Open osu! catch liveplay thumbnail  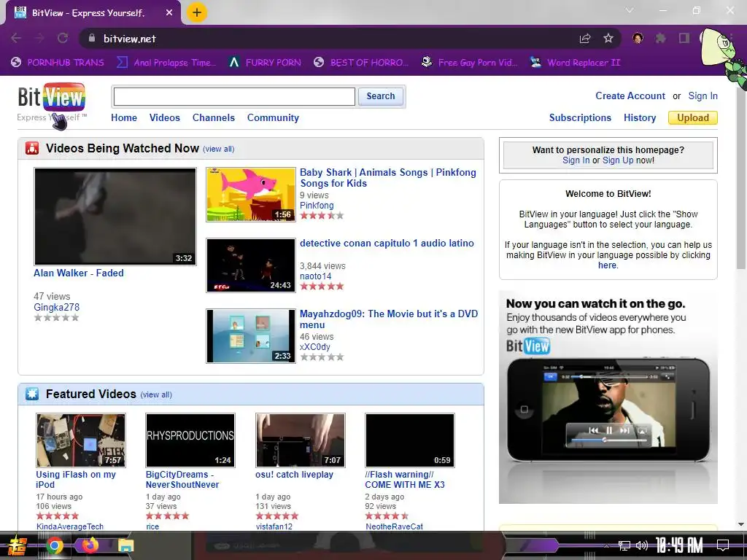tap(300, 440)
